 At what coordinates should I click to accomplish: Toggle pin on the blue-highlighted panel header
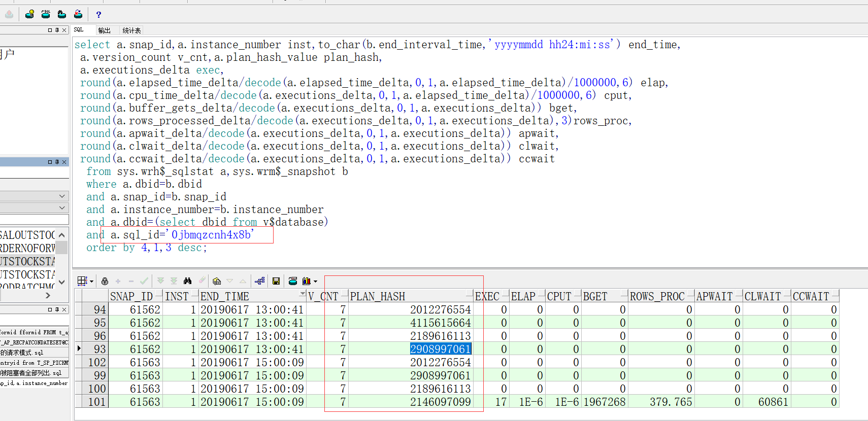(x=57, y=162)
